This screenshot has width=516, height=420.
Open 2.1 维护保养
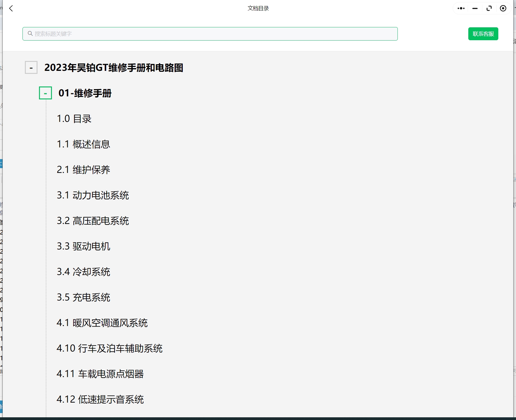[x=84, y=170]
